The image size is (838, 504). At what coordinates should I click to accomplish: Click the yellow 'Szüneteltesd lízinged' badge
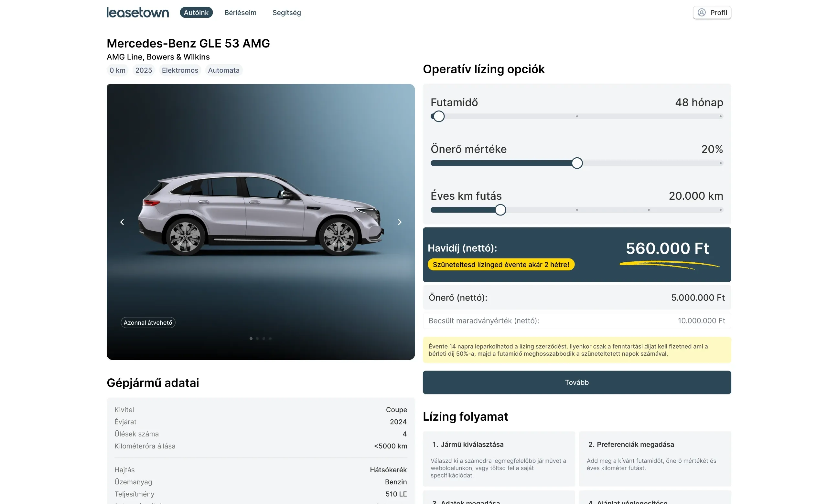tap(501, 265)
